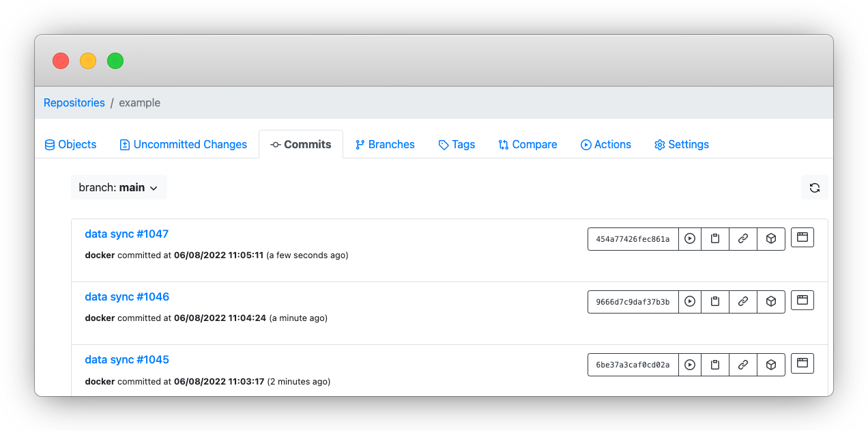Run actions for commit data sync #1047
The height and width of the screenshot is (431, 868).
[x=689, y=238]
